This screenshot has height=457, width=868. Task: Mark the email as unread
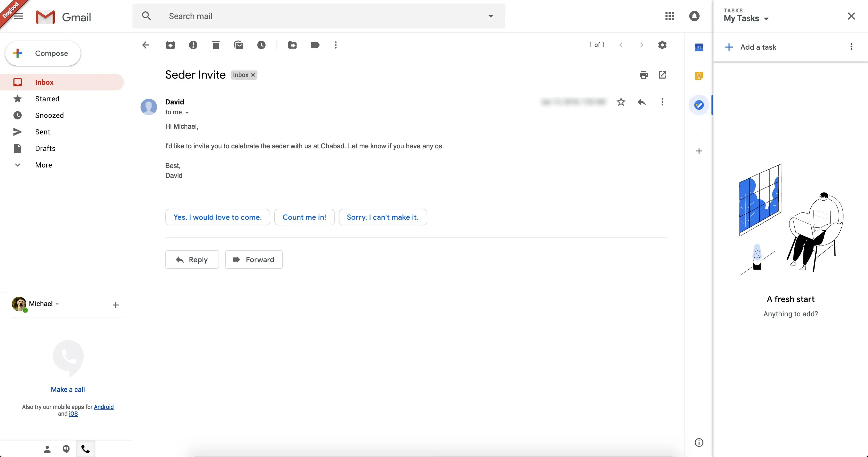pos(238,45)
